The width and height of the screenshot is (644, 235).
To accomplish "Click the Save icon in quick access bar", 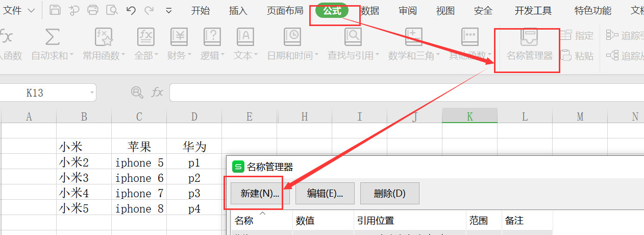I will point(55,10).
